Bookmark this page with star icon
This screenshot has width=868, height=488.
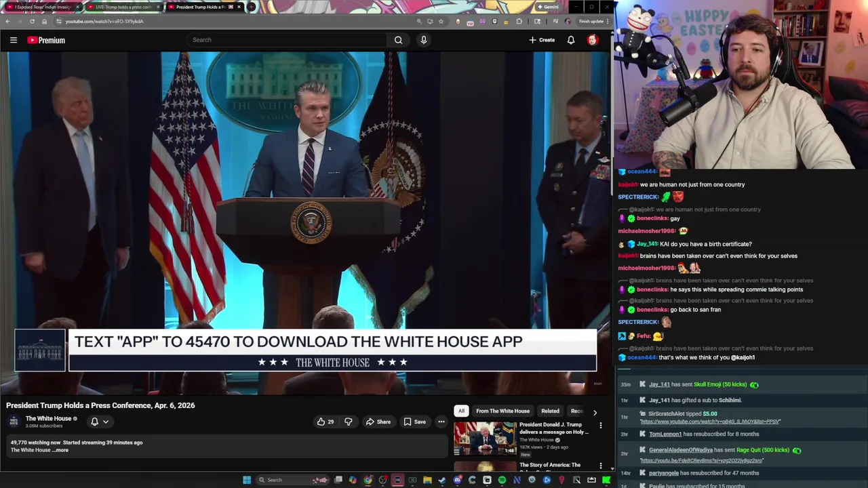click(x=441, y=21)
